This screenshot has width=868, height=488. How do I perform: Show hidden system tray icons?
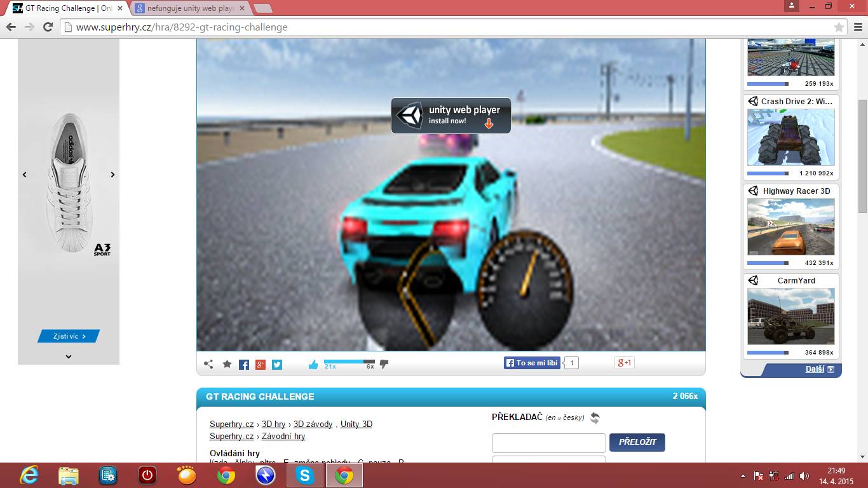(743, 476)
